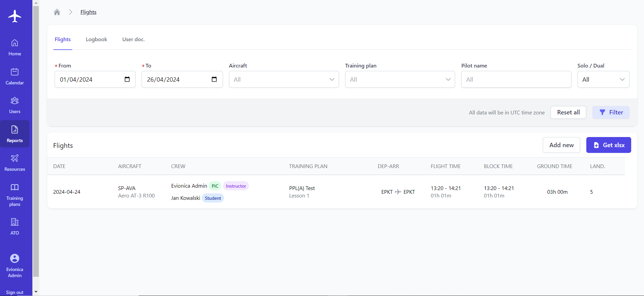Switch to the Logbook tab
Viewport: 644px width, 296px height.
pyautogui.click(x=96, y=39)
